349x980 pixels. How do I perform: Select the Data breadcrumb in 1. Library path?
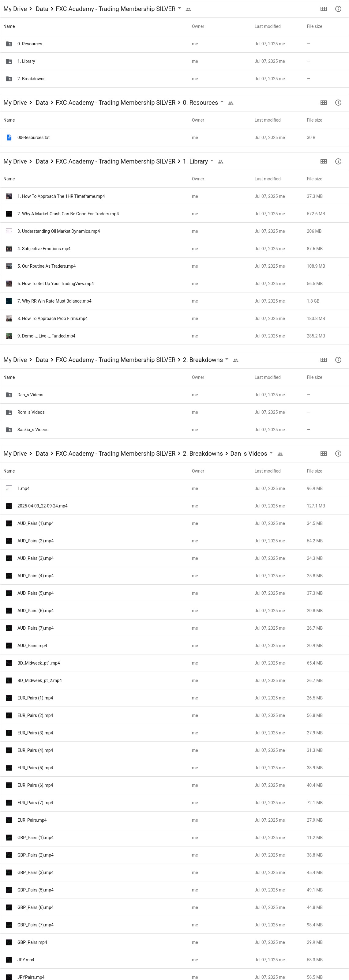[x=42, y=161]
